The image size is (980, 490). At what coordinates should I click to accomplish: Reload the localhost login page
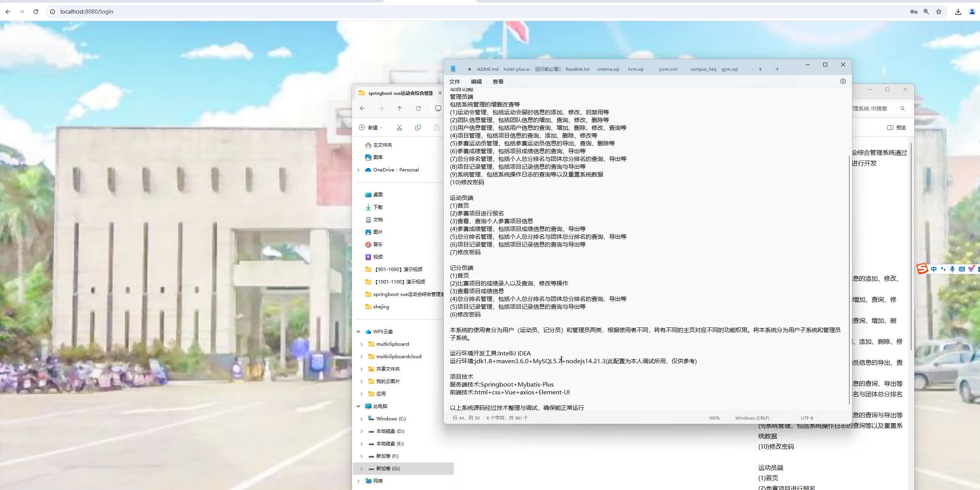[36, 12]
